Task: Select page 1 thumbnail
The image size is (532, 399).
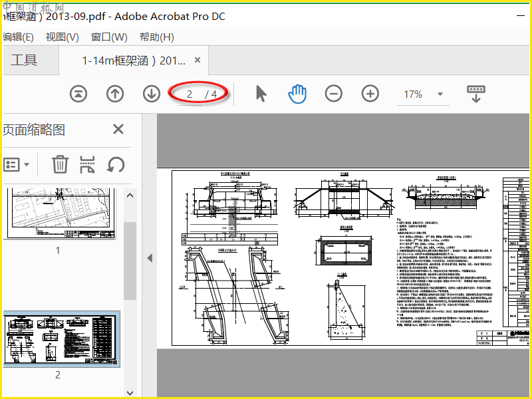Action: click(61, 213)
